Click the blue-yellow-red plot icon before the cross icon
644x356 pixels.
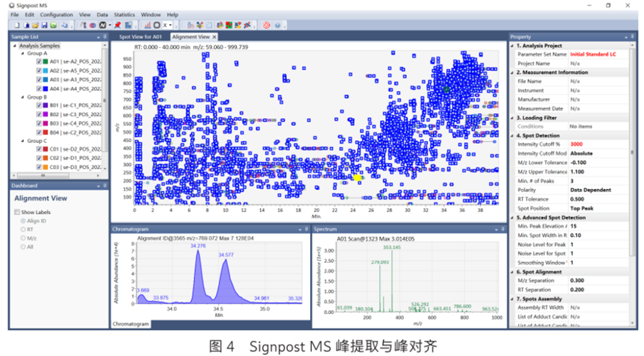coord(238,25)
